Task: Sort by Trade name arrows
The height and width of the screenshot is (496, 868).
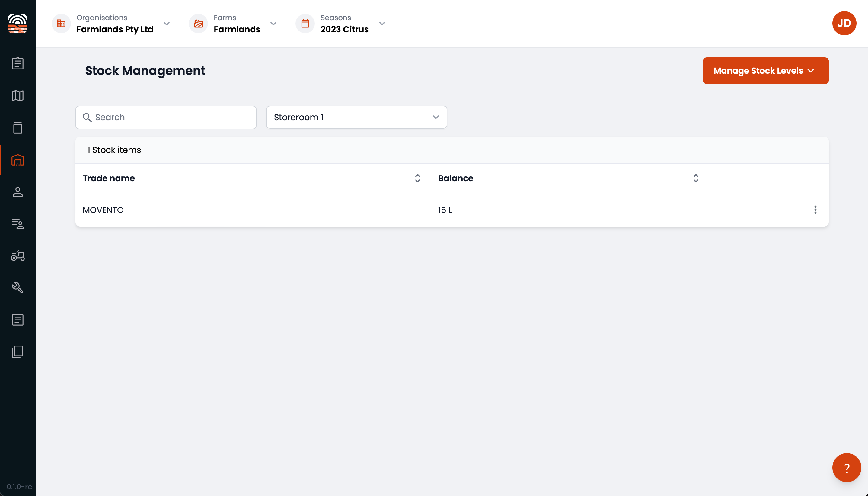Action: (x=417, y=178)
